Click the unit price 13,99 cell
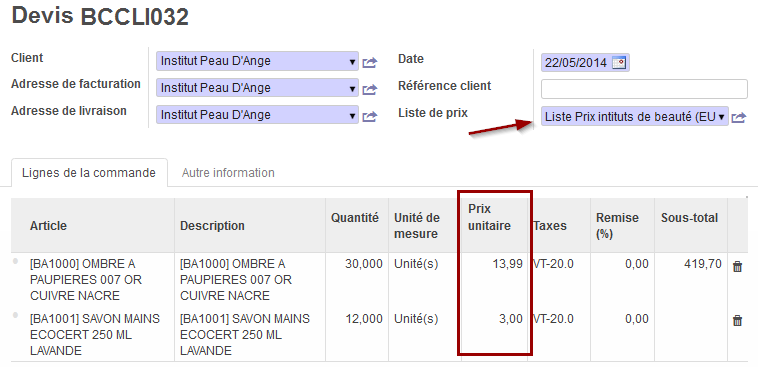Screen dimensions: 758x367 point(507,264)
